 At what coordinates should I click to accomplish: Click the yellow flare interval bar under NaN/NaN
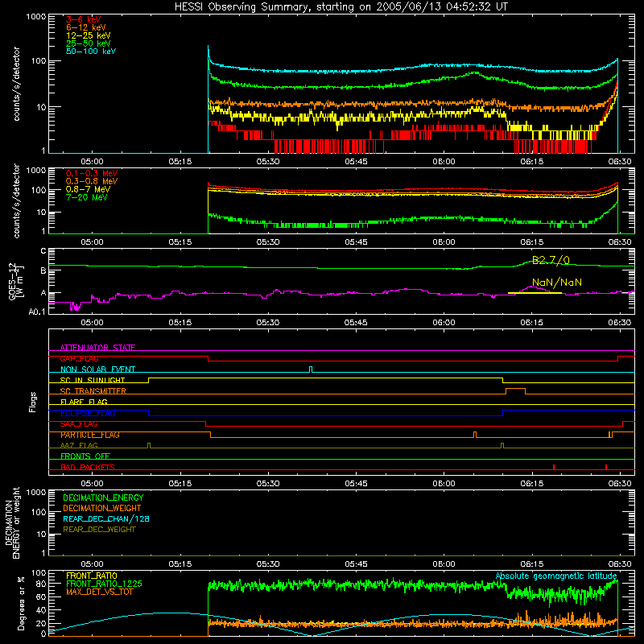pyautogui.click(x=535, y=293)
